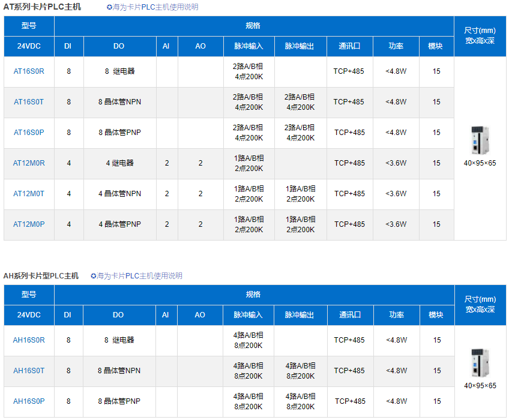Viewport: 509px width, 420px height.
Task: Click the gear icon beside the AH series manual link
Action: tap(94, 276)
